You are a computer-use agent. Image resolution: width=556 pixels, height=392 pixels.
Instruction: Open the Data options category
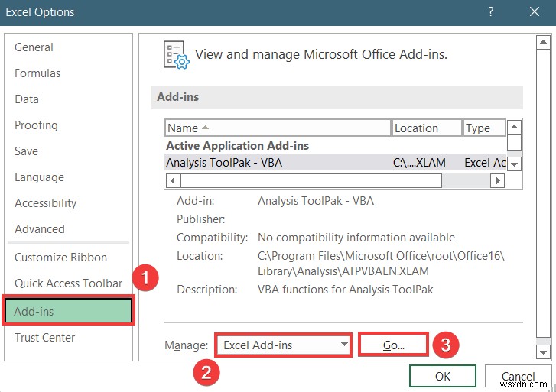27,99
